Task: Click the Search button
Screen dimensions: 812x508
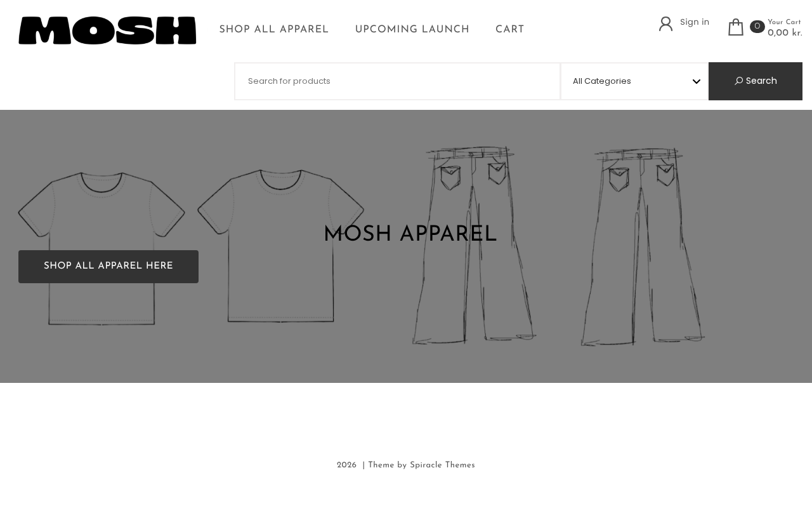Action: click(x=756, y=81)
